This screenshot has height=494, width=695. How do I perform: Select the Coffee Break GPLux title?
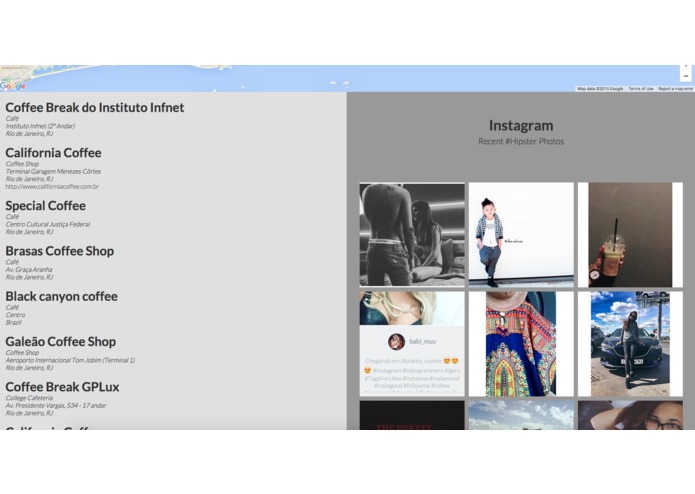pyautogui.click(x=62, y=387)
